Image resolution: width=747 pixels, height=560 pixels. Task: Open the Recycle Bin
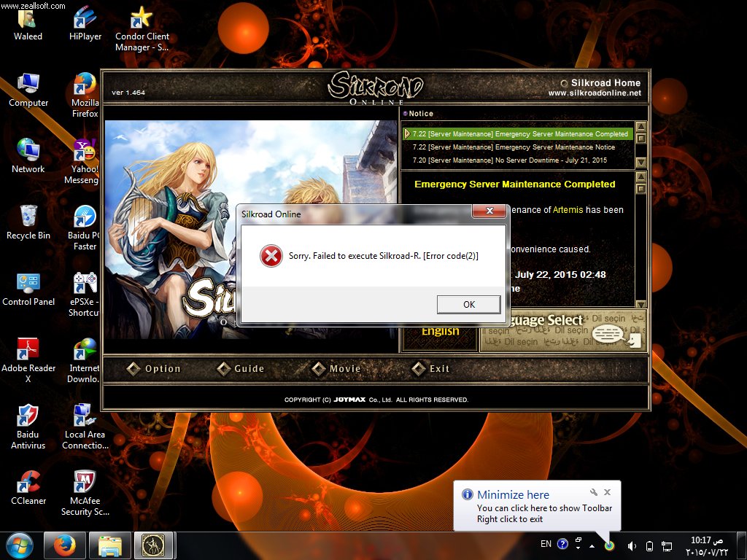(x=28, y=222)
